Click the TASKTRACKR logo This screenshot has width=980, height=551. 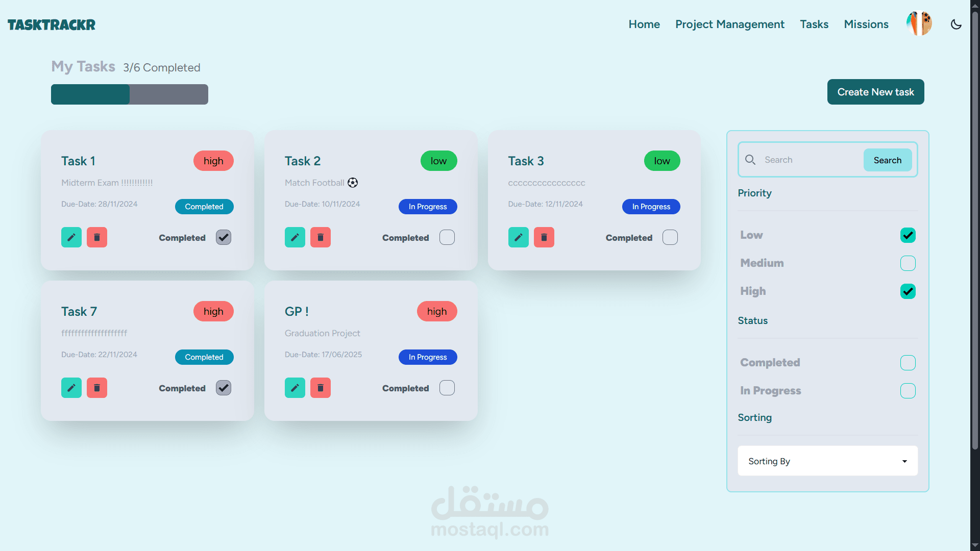tap(52, 24)
